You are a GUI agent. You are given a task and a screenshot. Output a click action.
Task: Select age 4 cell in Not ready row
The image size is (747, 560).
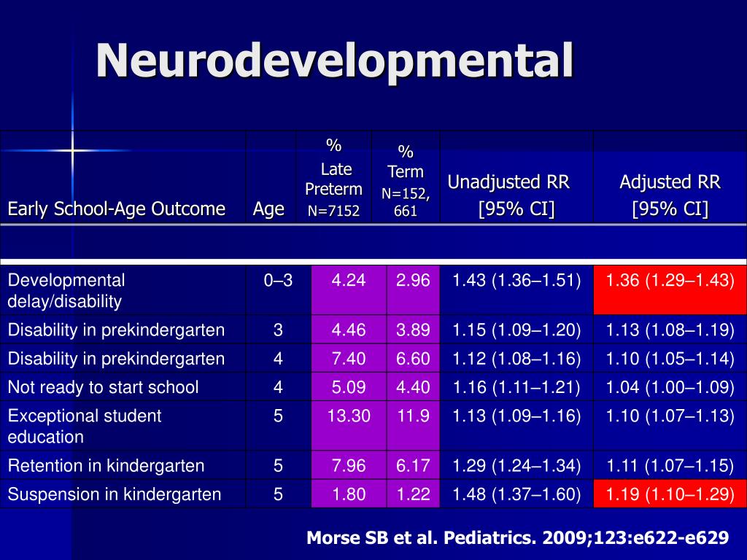(x=278, y=387)
